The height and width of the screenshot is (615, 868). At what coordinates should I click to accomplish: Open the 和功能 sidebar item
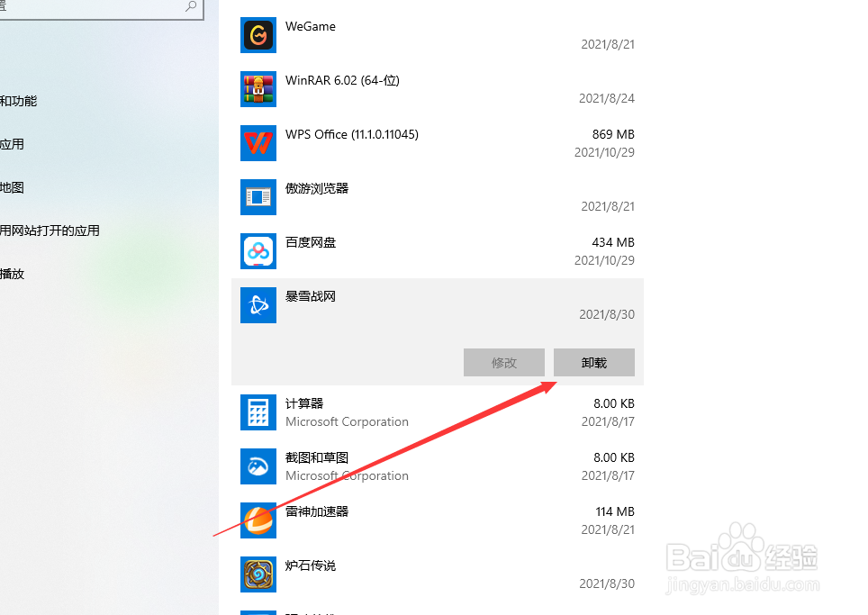pyautogui.click(x=18, y=101)
